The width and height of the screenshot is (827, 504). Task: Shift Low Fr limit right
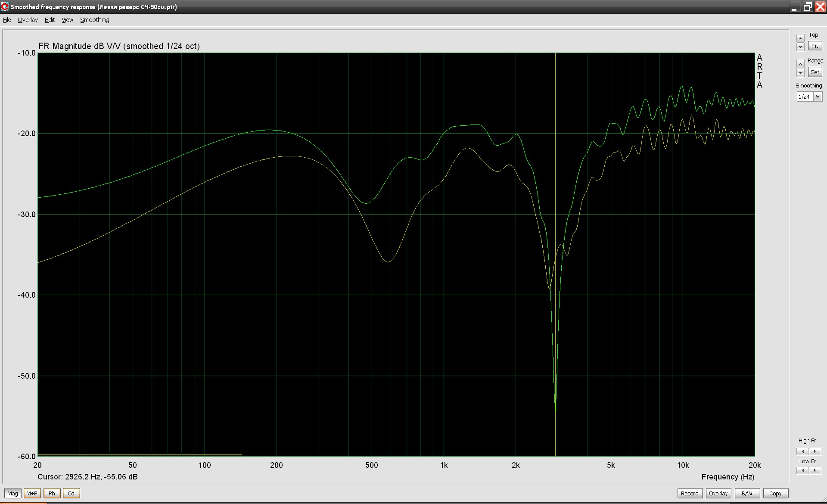(x=815, y=470)
